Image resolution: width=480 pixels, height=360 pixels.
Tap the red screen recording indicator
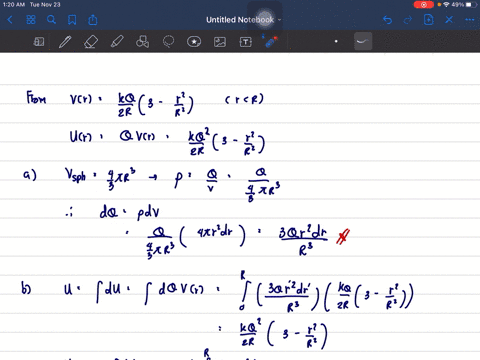pyautogui.click(x=424, y=5)
